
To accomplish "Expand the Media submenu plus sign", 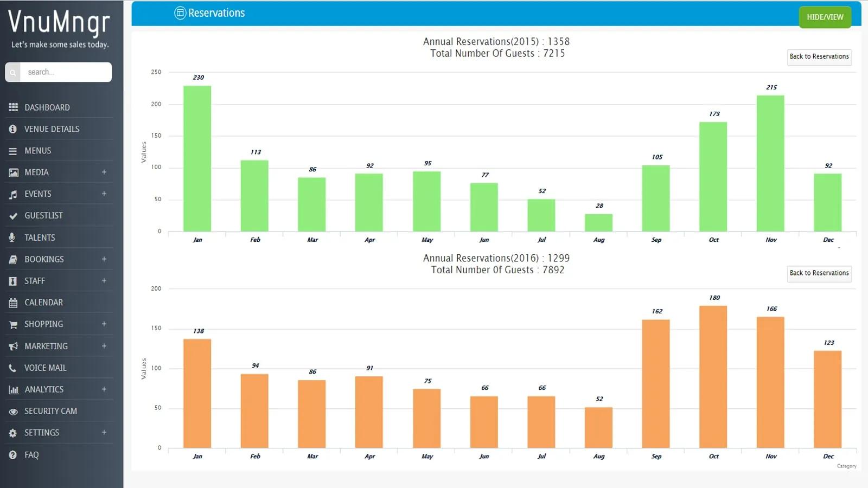I will [104, 172].
